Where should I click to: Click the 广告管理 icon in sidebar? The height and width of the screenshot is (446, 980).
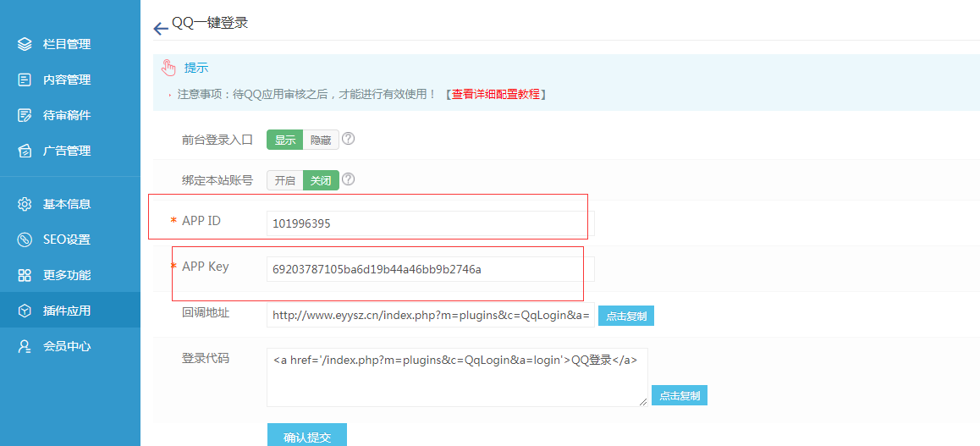pyautogui.click(x=25, y=151)
